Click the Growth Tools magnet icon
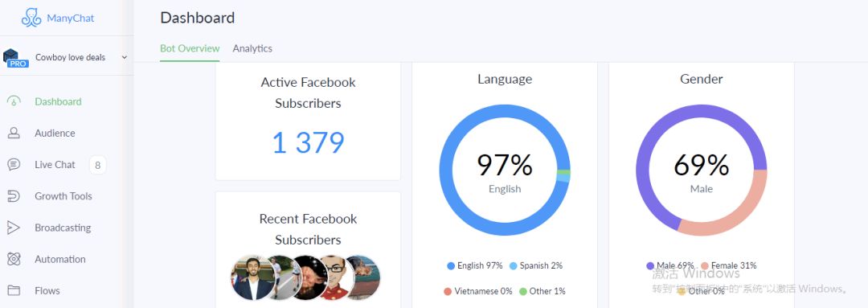The image size is (868, 308). click(x=14, y=196)
